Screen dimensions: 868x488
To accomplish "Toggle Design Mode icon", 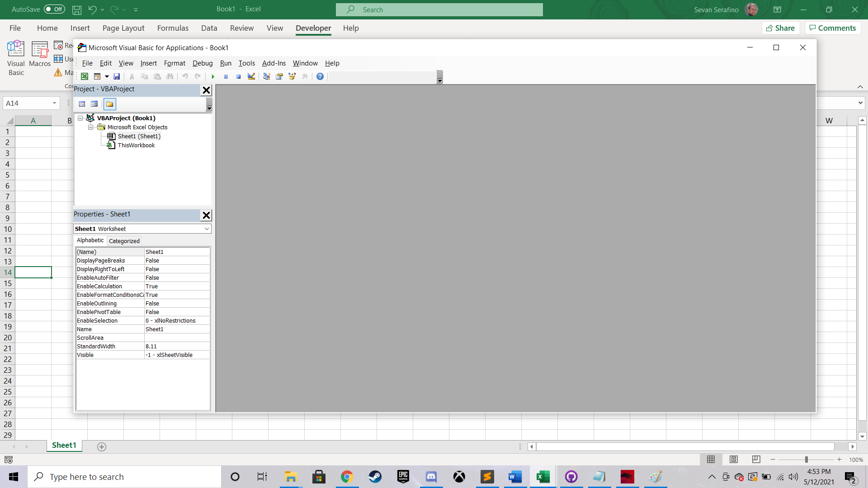I will coord(251,76).
